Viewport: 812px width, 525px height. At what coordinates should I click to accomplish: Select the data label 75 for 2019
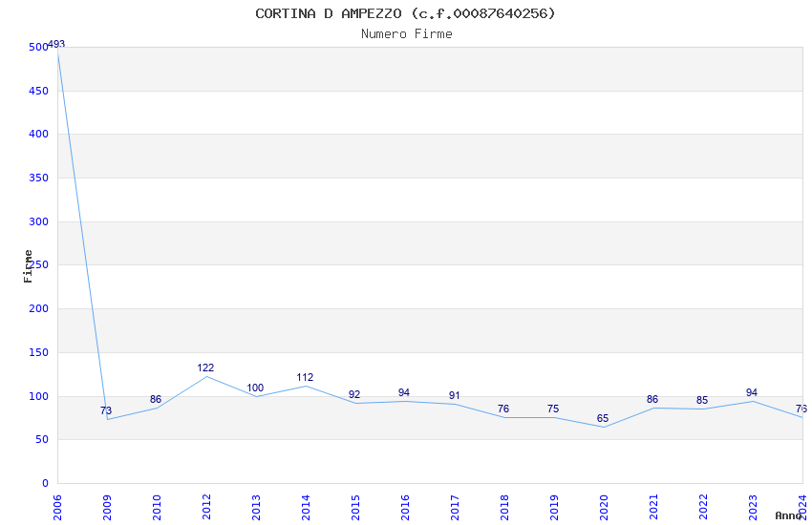coord(553,409)
